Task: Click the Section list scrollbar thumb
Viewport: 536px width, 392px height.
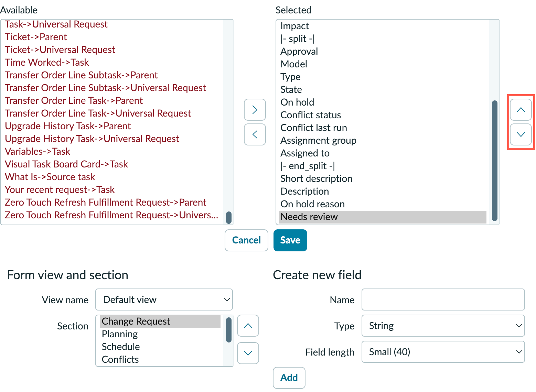Action: [x=229, y=330]
